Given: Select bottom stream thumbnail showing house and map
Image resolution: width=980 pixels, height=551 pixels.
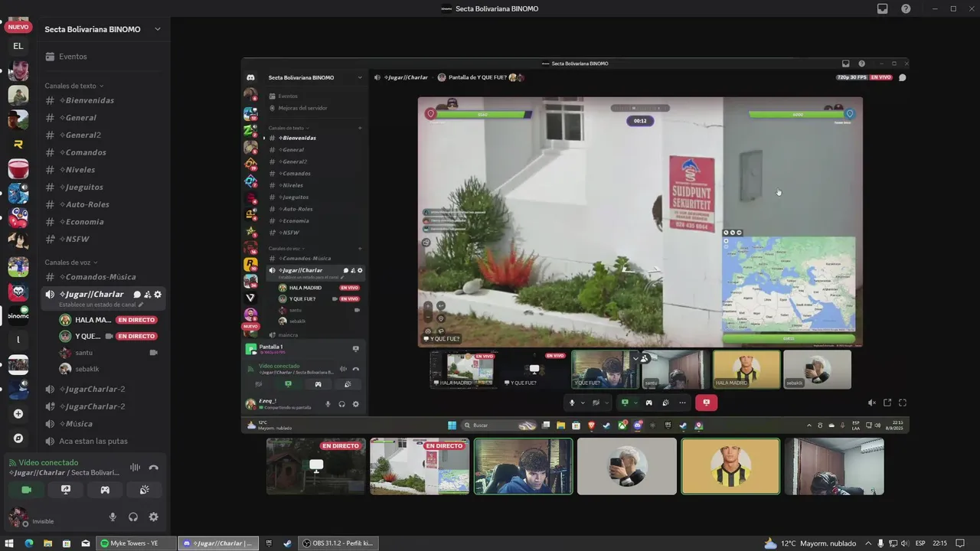Looking at the screenshot, I should [420, 466].
